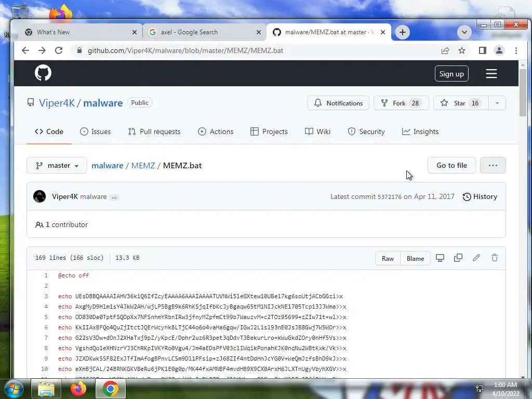Open the file options three-dot button
This screenshot has height=399, width=532.
[493, 165]
